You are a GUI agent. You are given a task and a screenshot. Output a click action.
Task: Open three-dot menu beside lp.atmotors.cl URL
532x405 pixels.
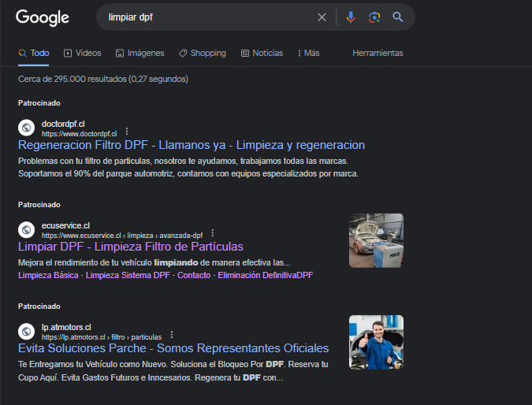click(x=172, y=335)
